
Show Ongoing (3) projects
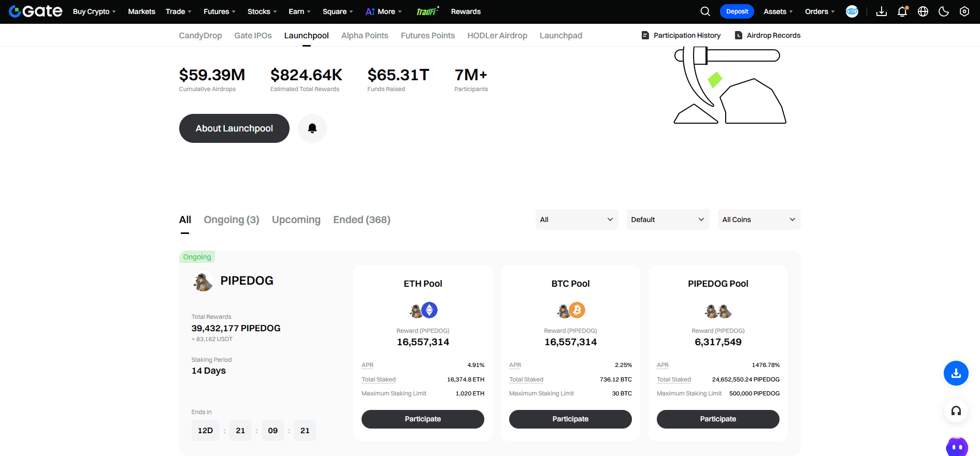[x=232, y=219]
